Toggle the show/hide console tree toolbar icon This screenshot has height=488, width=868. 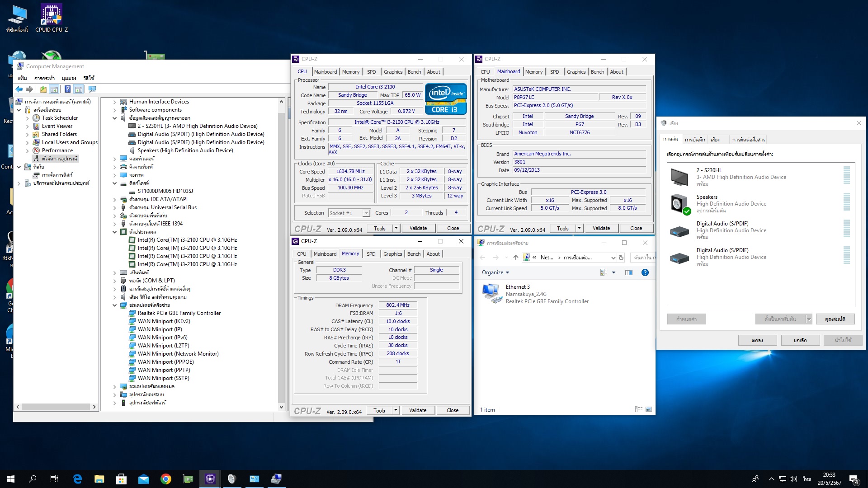pos(54,89)
